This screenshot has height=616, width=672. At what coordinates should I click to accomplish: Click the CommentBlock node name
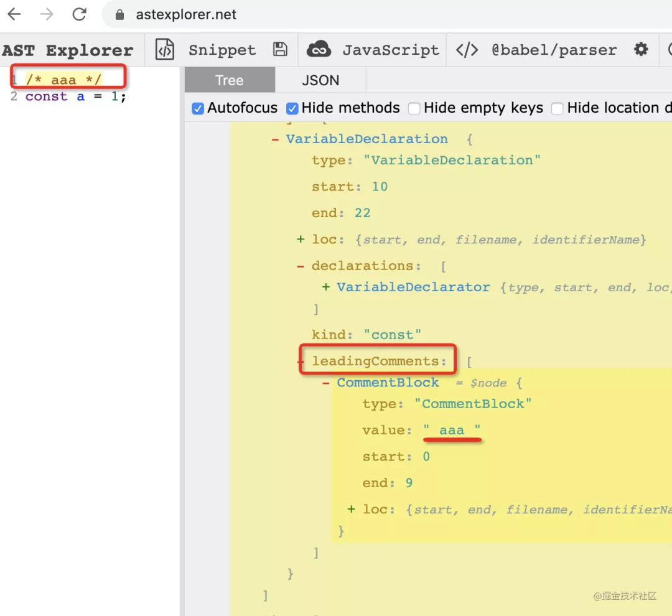(388, 383)
